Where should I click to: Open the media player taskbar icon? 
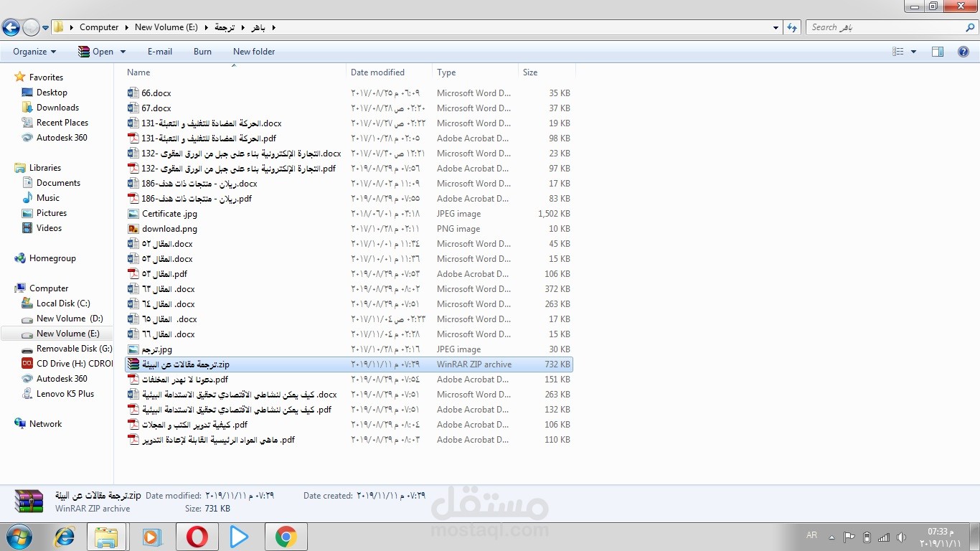tap(151, 537)
